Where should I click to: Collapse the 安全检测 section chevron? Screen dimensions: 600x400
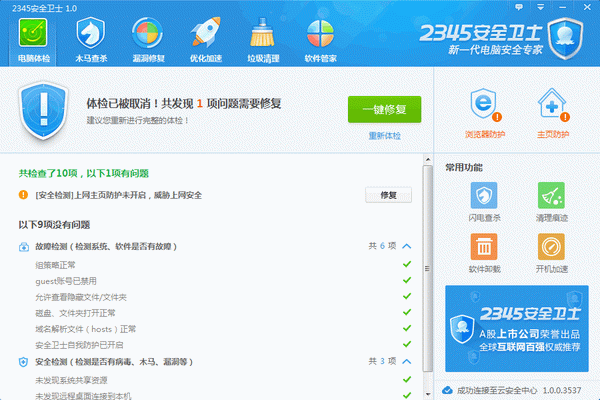click(x=407, y=361)
